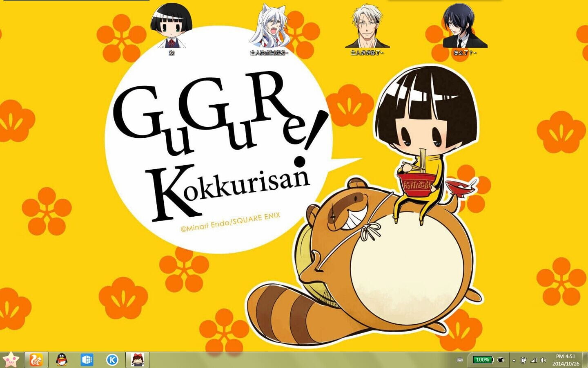Screen dimensions: 588x368
Task: Open the anime girl pet app on taskbar
Action: tap(137, 360)
